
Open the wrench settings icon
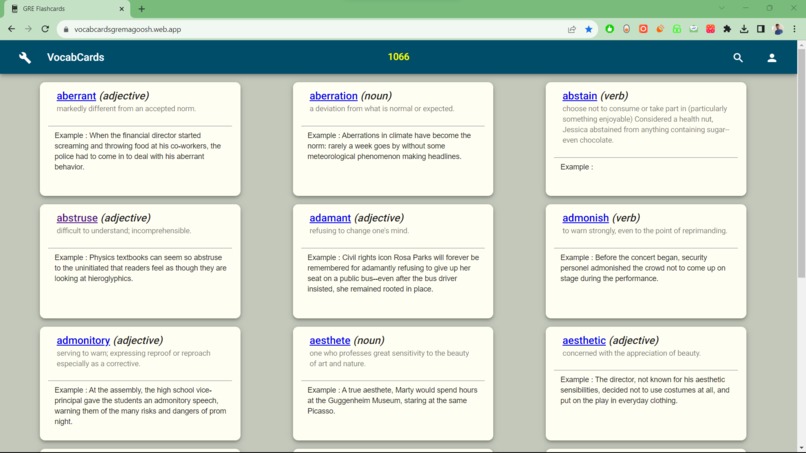pos(25,58)
